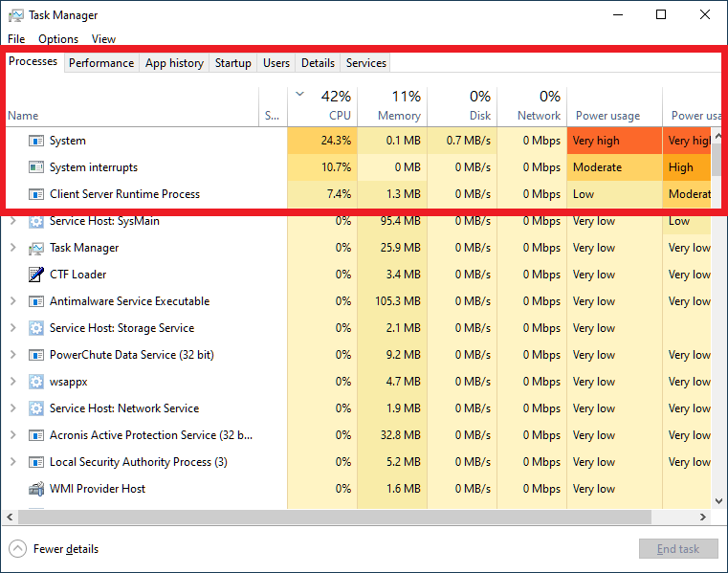
Task: Expand the PowerChute Data Service entry
Action: [x=12, y=355]
